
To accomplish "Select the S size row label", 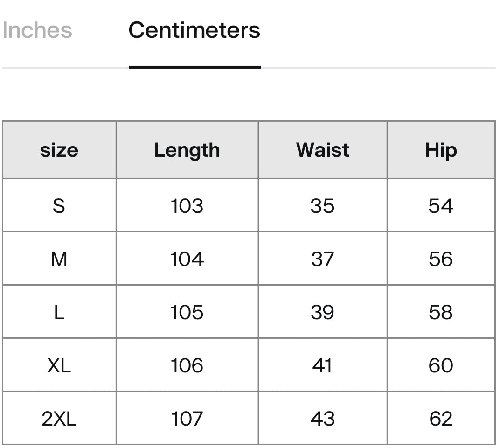I will 59,206.
